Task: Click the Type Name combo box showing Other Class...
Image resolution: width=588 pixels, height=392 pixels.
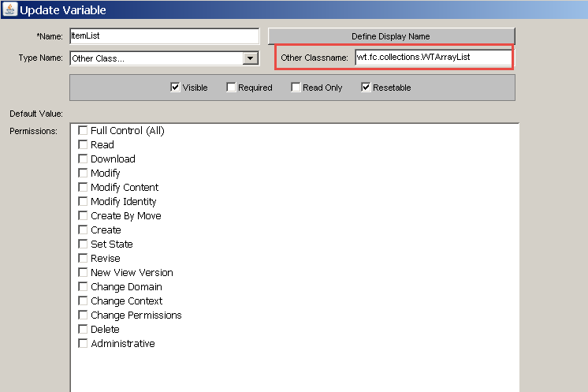Action: coord(164,58)
